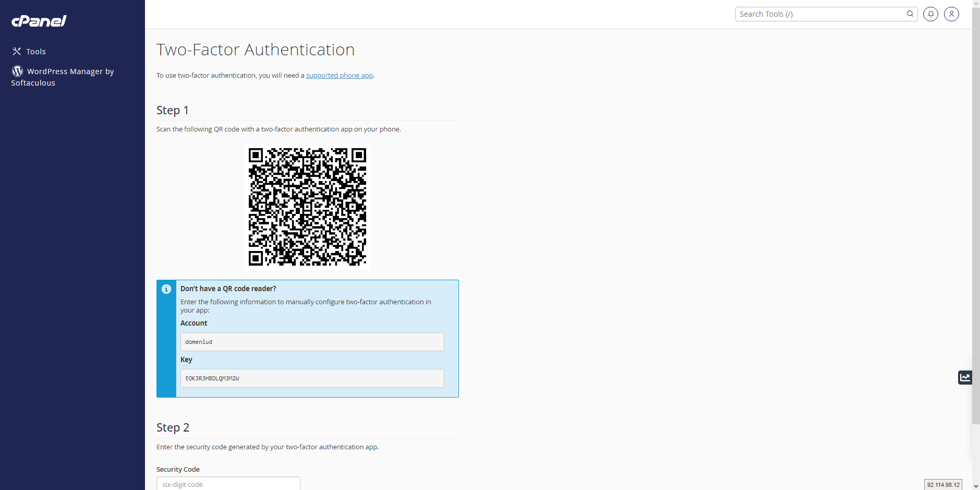Click the 'Key' label in info box
Image resolution: width=980 pixels, height=490 pixels.
tap(186, 360)
